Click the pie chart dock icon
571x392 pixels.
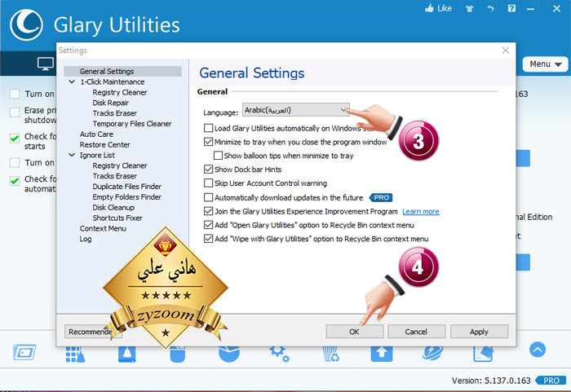pos(229,355)
